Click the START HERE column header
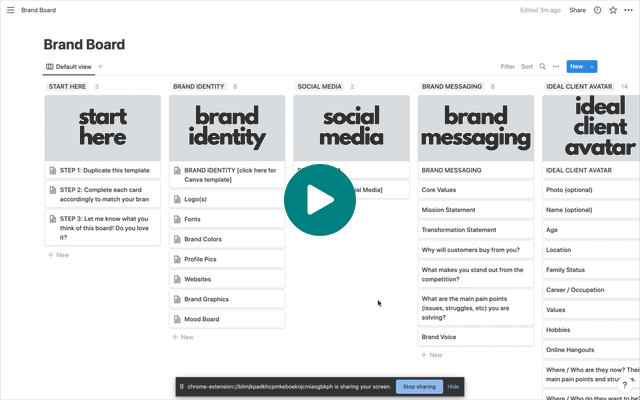640x400 pixels. tap(67, 87)
